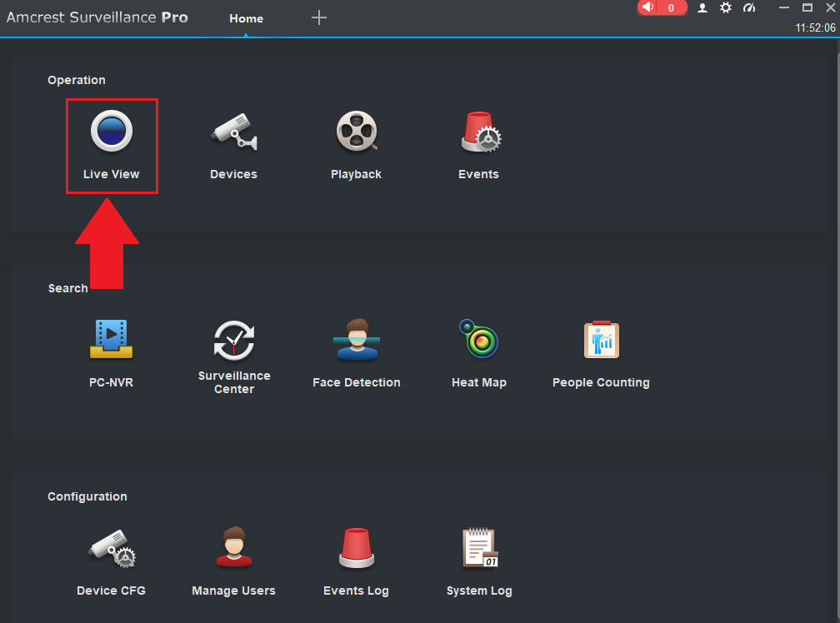Image resolution: width=840 pixels, height=623 pixels.
Task: Open Device CFG configuration icon
Action: coord(112,548)
